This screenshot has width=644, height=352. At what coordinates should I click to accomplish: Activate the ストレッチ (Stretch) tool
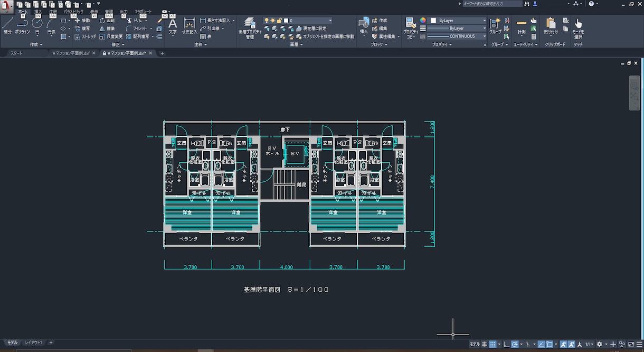pyautogui.click(x=86, y=36)
